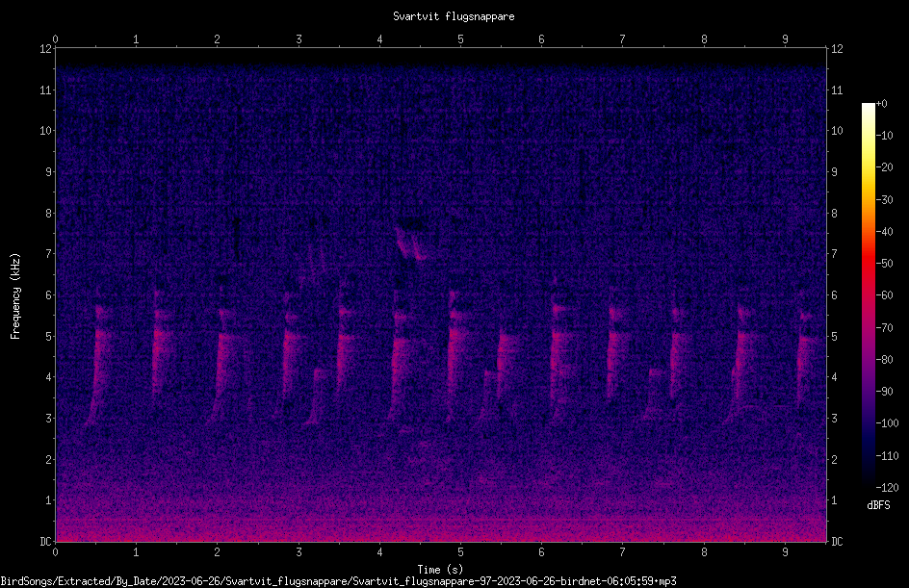Click the "DC" label on the left axis
This screenshot has height=588, width=909.
point(46,541)
